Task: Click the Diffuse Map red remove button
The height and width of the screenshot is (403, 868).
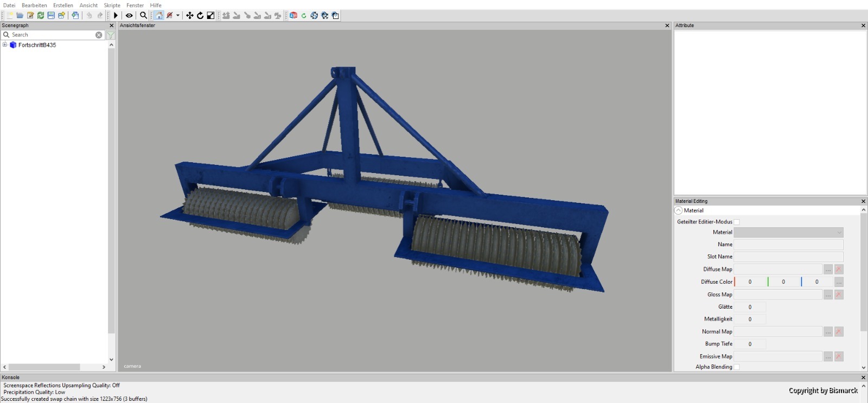Action: pos(839,270)
